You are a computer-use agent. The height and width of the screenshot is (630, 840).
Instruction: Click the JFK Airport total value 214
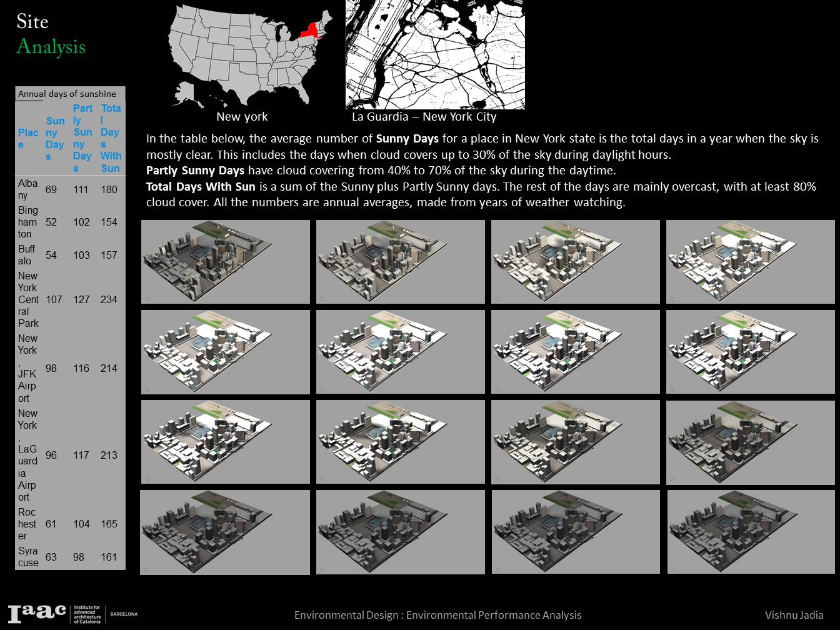point(110,369)
